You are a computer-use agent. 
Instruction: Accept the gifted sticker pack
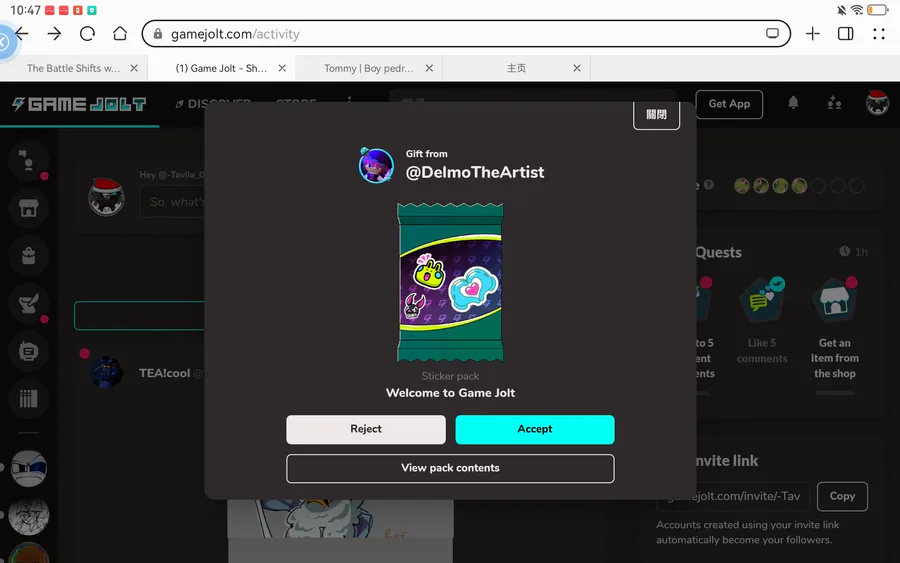pyautogui.click(x=534, y=429)
